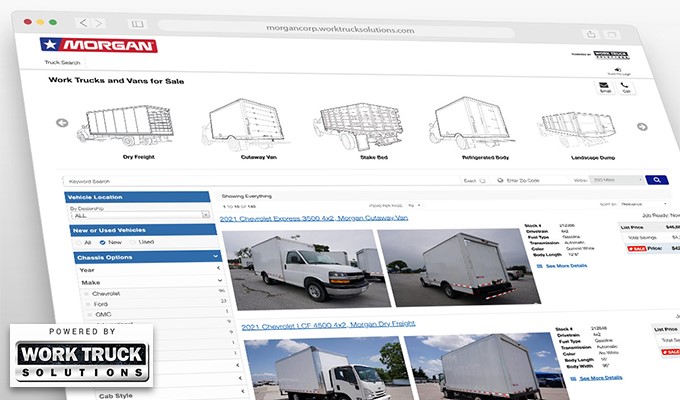Open the LCF 4500 rear view photo

(x=485, y=367)
